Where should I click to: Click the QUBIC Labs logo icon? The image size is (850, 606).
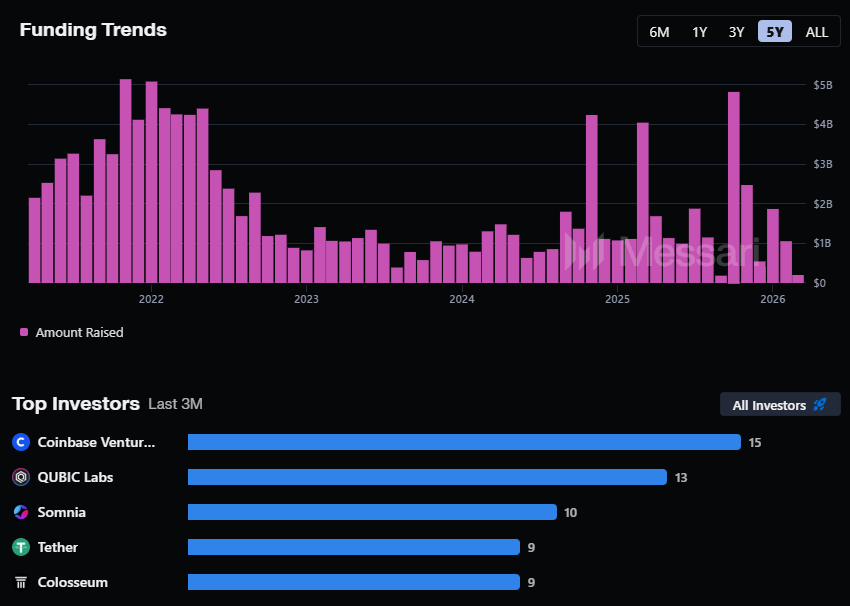click(x=21, y=477)
